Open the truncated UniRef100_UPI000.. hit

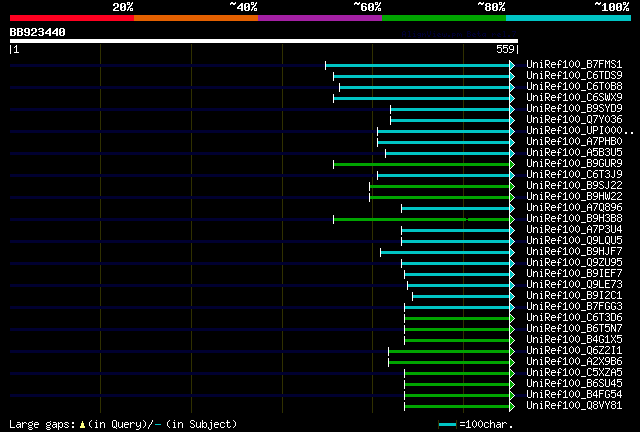pos(580,130)
